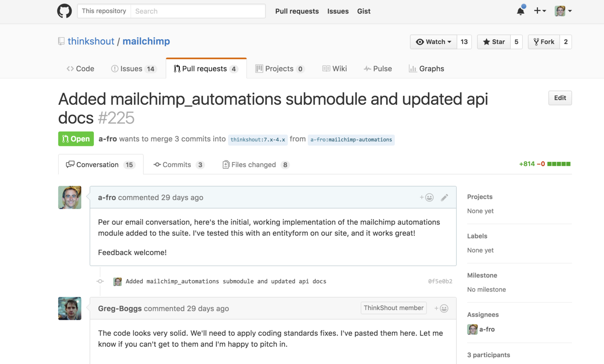The height and width of the screenshot is (364, 604).
Task: Switch to the Issues tab
Action: coord(134,69)
